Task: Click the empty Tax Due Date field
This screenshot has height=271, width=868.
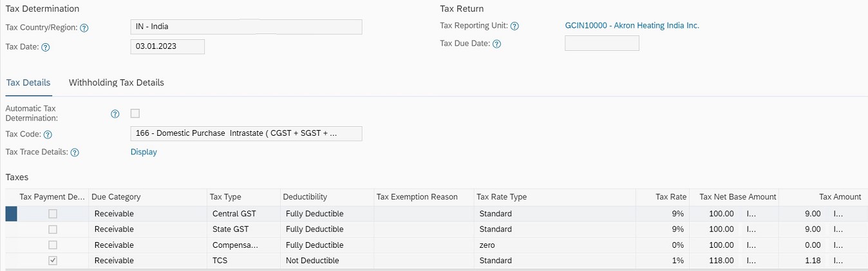Action: (602, 43)
